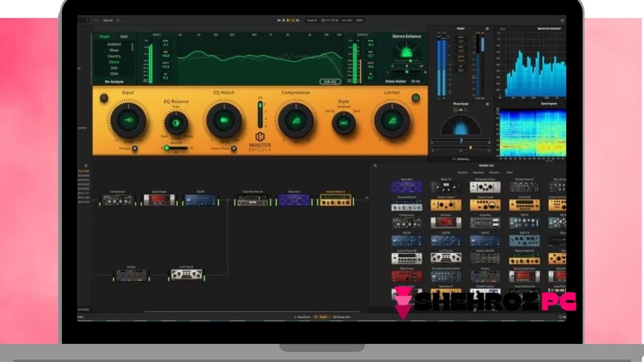Select the Master Match X module in chain
Image resolution: width=644 pixels, height=362 pixels.
(336, 200)
